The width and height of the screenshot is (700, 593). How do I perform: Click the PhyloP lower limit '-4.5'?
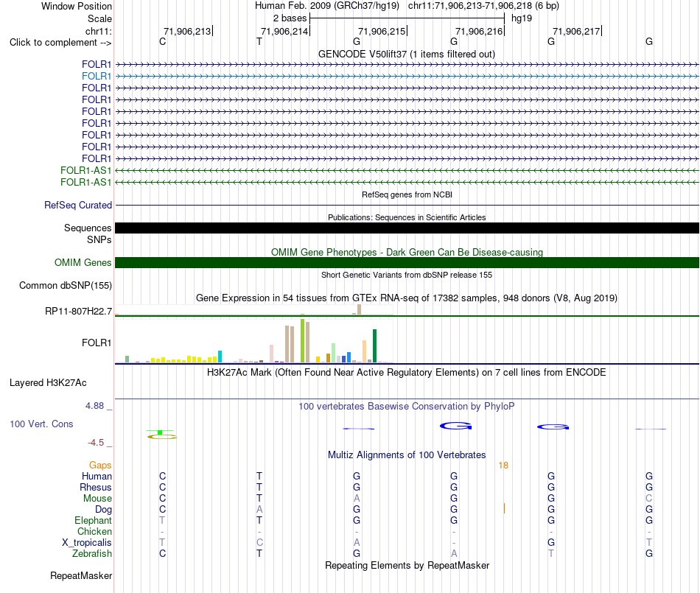click(x=96, y=443)
